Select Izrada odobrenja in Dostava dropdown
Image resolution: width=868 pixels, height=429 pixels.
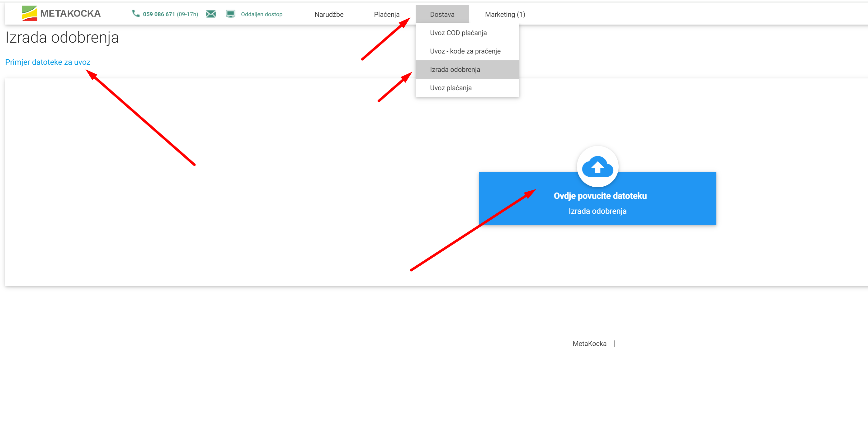click(x=455, y=69)
